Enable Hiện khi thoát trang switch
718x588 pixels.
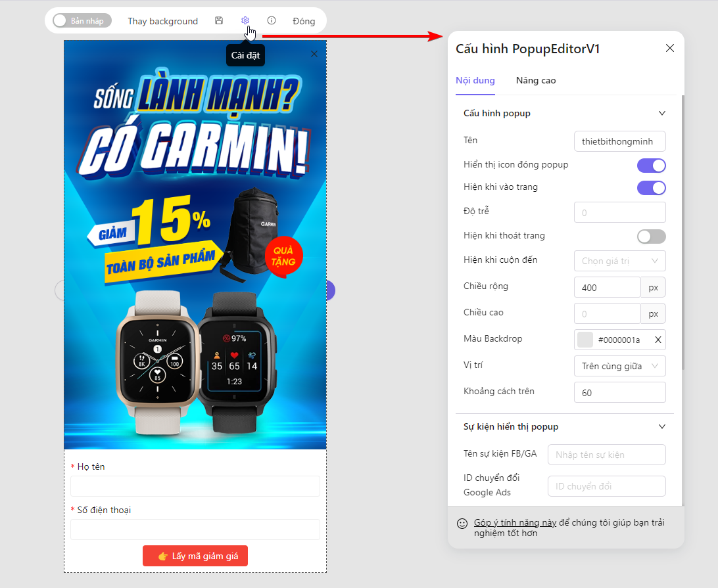[651, 236]
